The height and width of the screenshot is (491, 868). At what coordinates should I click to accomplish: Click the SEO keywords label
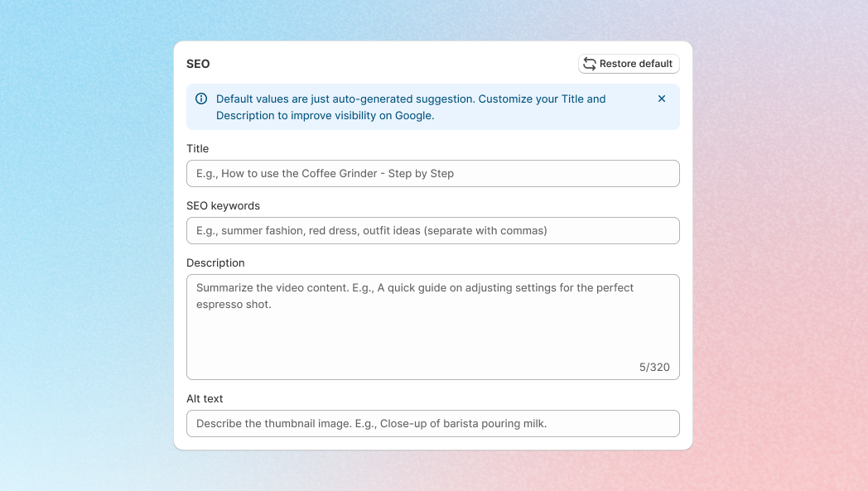(223, 206)
